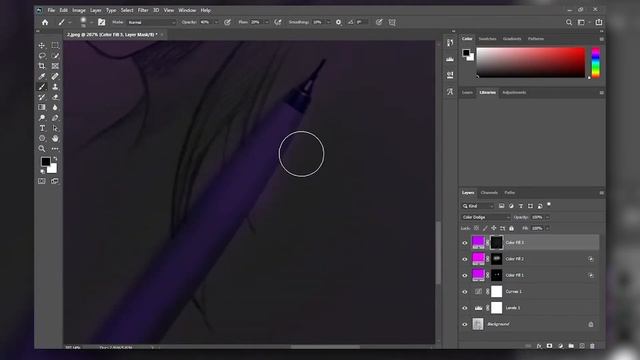Toggle lock all for layer
Screen dimensions: 640x360
[x=511, y=228]
